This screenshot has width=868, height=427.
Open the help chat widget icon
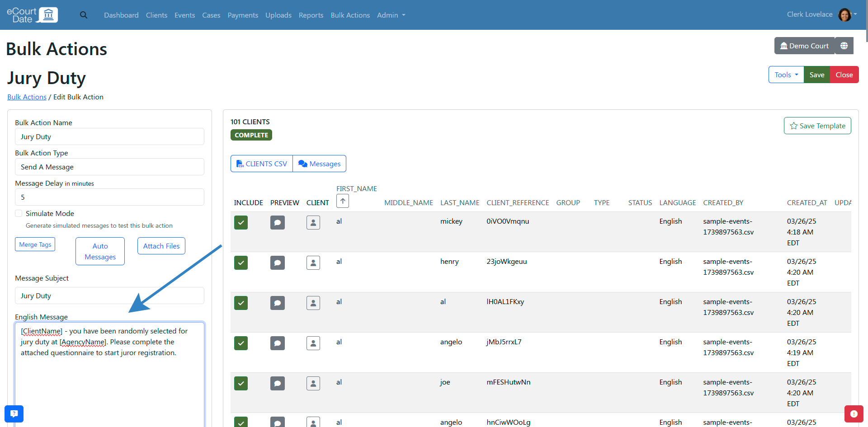pos(14,413)
